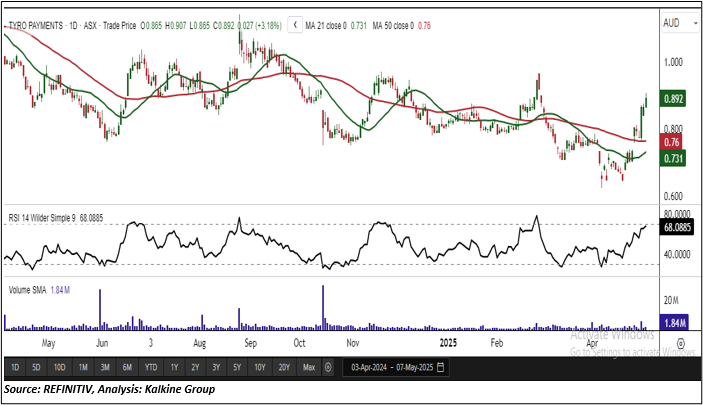
Task: Set the range to Max
Action: 308,367
